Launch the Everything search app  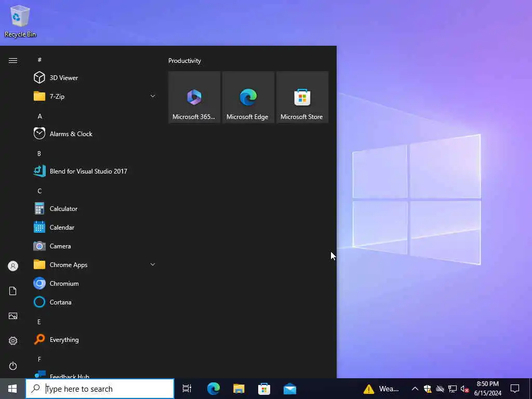click(95, 340)
